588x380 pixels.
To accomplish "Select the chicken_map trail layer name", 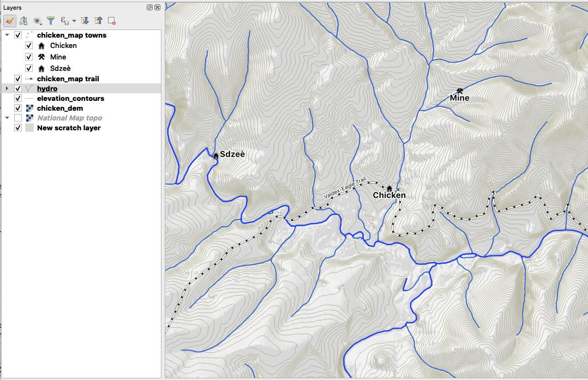I will coord(68,79).
